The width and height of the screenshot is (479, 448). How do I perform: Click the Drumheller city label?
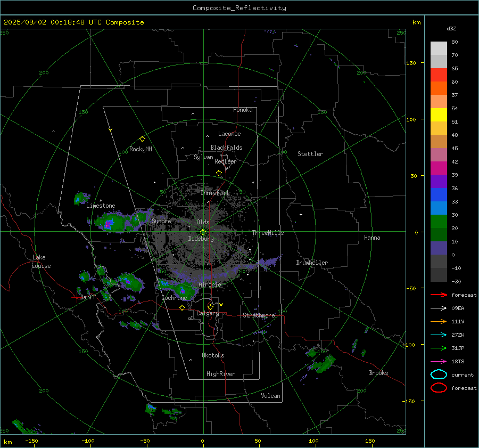coord(312,263)
